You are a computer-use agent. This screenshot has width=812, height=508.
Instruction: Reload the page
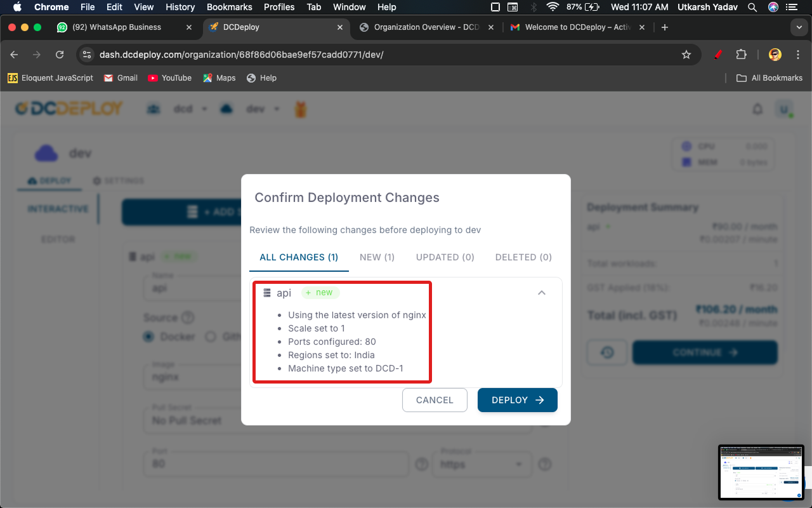point(60,55)
